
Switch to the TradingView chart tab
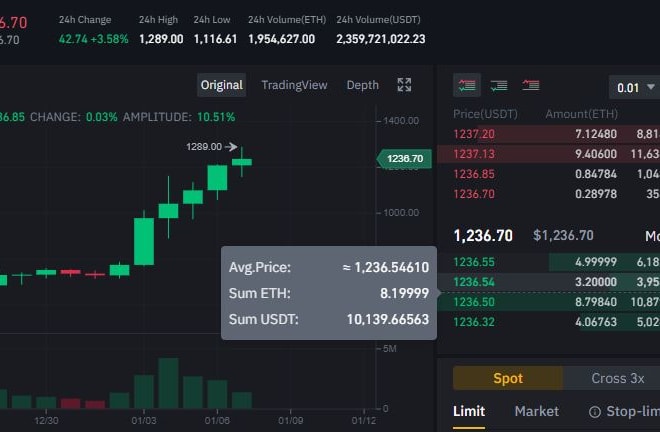click(x=294, y=85)
